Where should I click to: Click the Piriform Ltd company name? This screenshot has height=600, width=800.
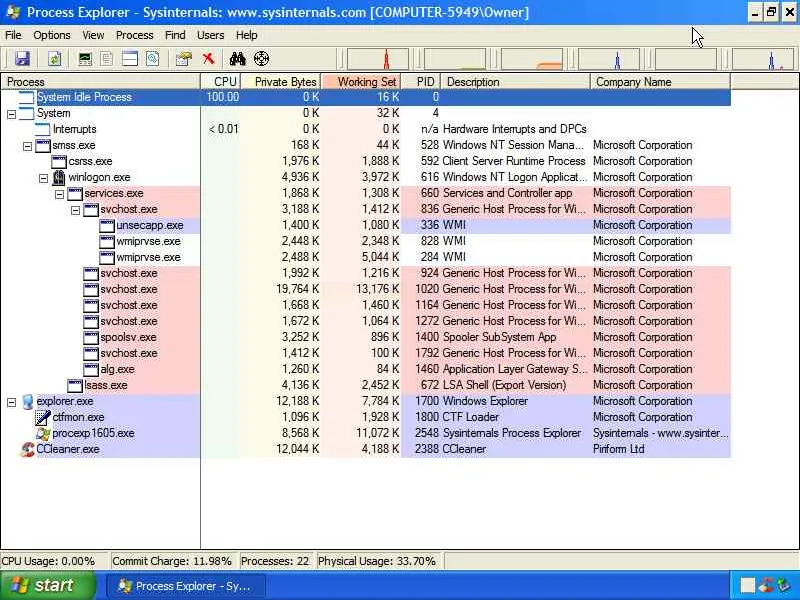(618, 449)
